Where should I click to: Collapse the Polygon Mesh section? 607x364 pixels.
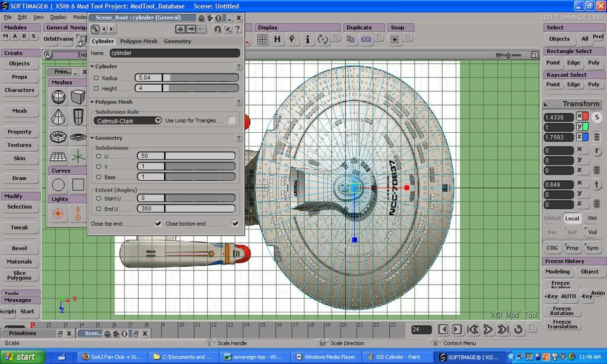(92, 102)
